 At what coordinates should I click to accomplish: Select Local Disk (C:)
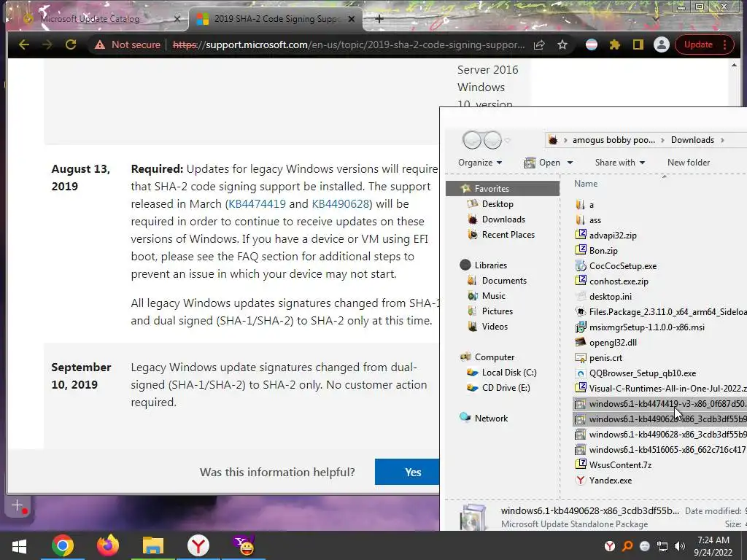point(508,373)
